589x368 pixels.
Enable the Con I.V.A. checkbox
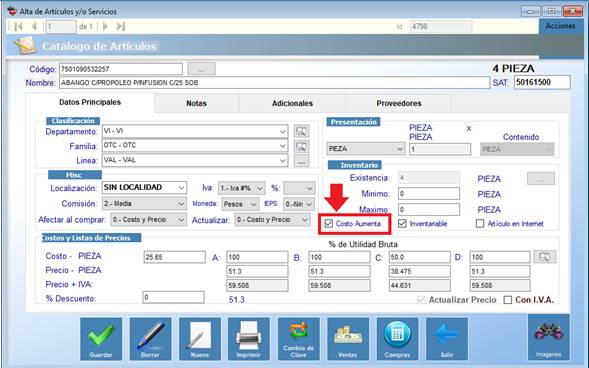pos(507,300)
